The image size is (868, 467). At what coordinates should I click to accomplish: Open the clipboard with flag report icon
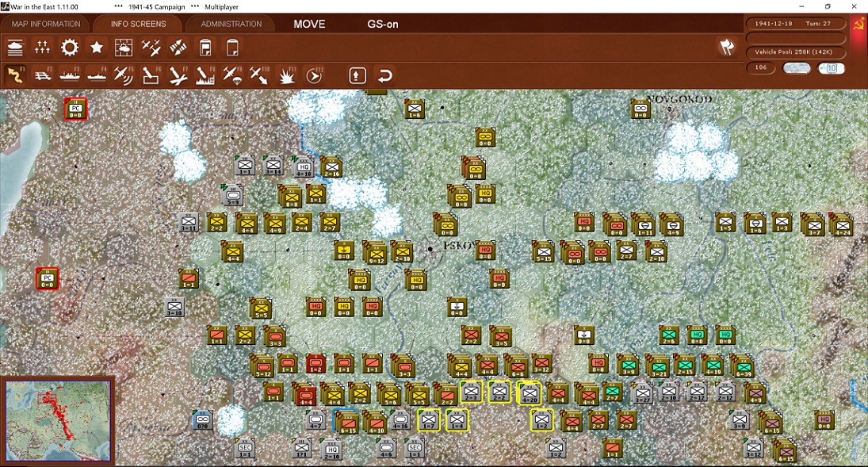click(x=205, y=48)
